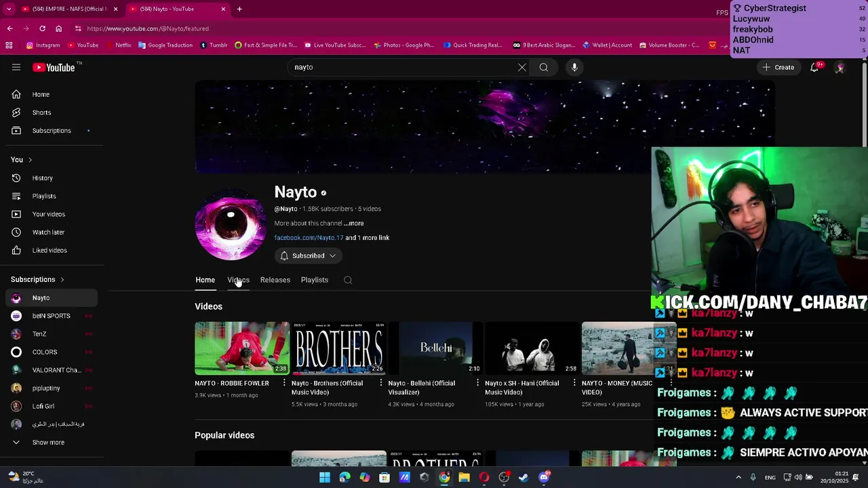Select the channel Home tab
The width and height of the screenshot is (868, 488).
coord(205,280)
